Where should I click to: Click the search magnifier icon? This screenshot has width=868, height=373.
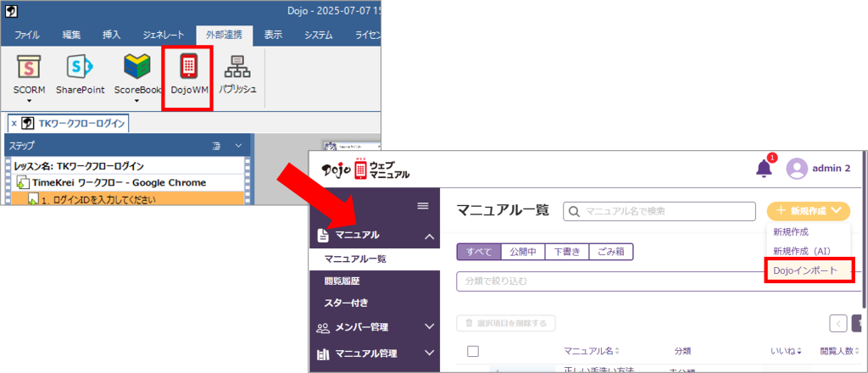(x=574, y=211)
